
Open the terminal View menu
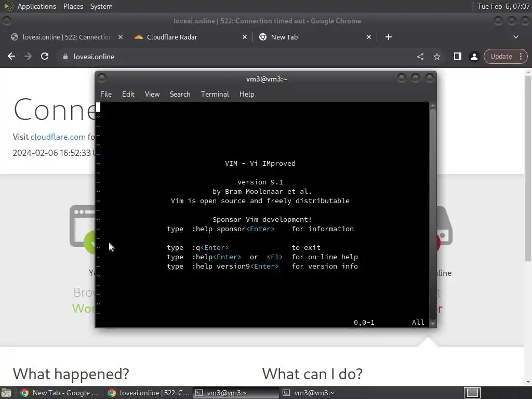pyautogui.click(x=152, y=94)
